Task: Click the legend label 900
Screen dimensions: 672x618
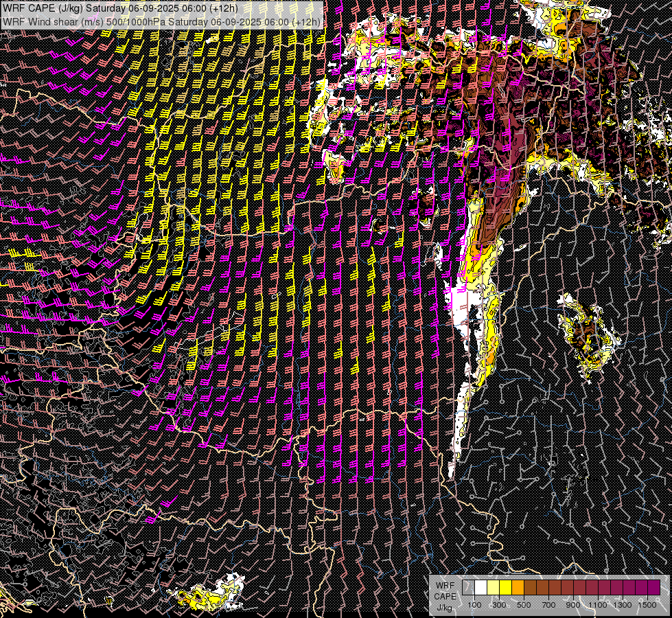Action: point(573,605)
